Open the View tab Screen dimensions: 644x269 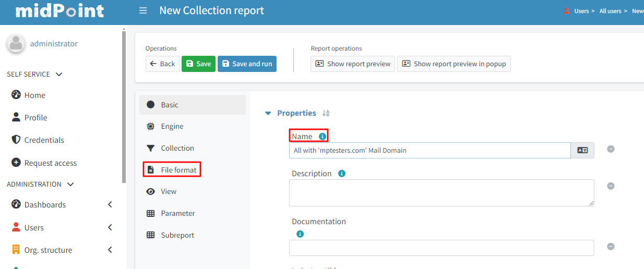click(168, 191)
